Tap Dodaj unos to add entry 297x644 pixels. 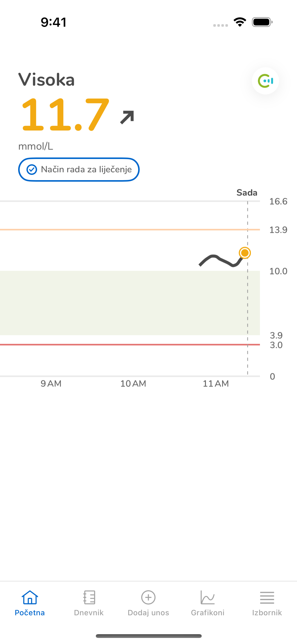pos(148,603)
